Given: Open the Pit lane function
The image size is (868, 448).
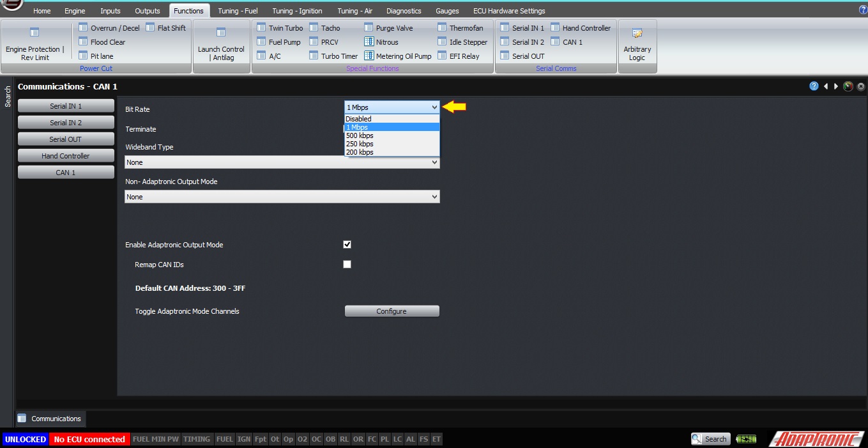Looking at the screenshot, I should point(96,56).
